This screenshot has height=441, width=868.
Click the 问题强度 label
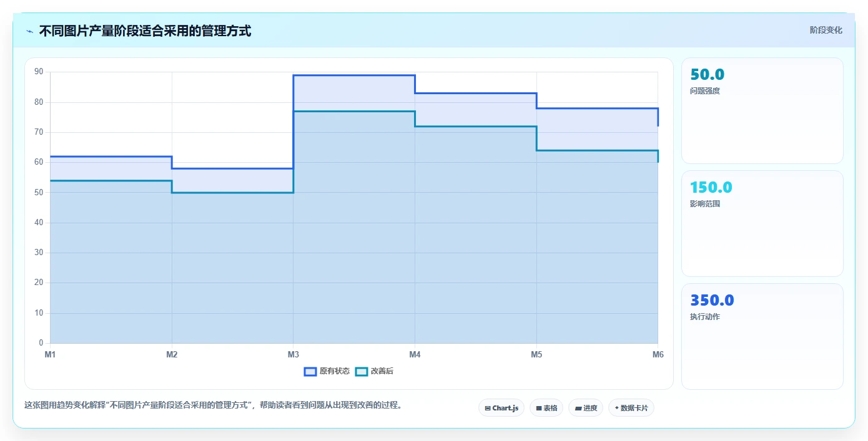tap(705, 91)
